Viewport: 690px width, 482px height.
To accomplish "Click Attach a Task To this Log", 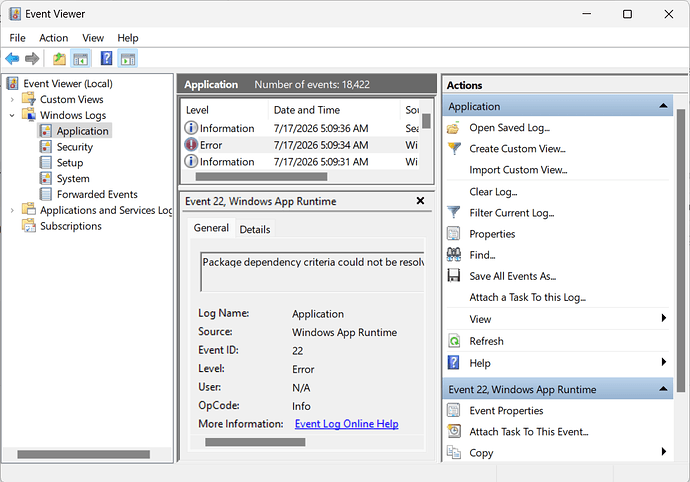I will tap(528, 298).
